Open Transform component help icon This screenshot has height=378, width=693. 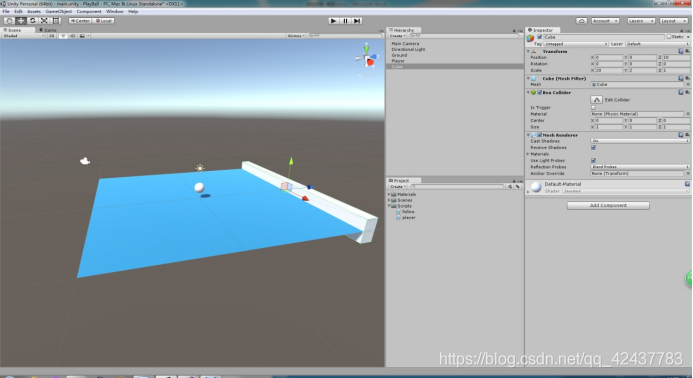pyautogui.click(x=681, y=51)
